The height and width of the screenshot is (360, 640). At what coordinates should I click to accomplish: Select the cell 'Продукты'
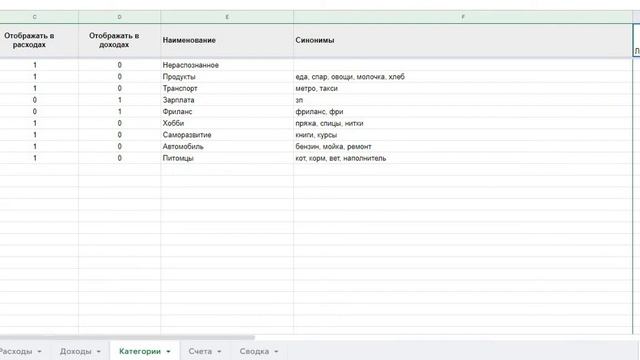pos(227,77)
